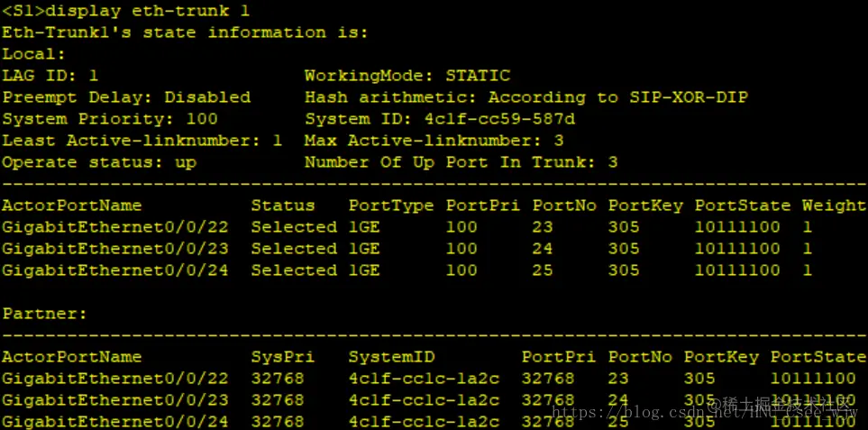The height and width of the screenshot is (430, 868).
Task: Select Local PortNo value '23'
Action: click(x=543, y=227)
